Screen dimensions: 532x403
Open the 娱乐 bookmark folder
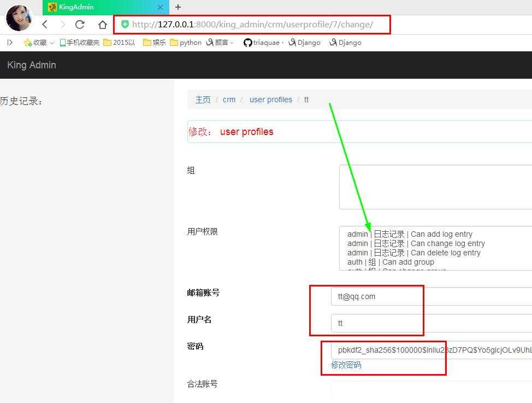coord(155,43)
